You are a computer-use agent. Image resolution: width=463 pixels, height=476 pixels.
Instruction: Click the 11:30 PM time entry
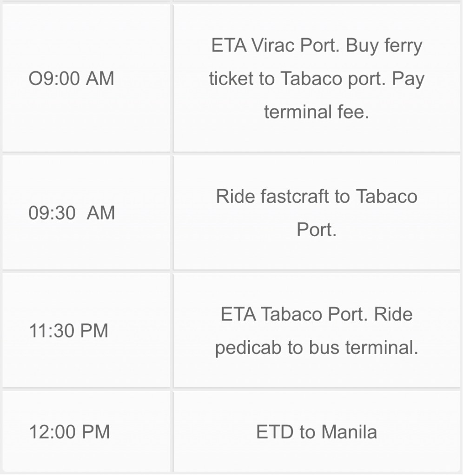[x=68, y=331]
